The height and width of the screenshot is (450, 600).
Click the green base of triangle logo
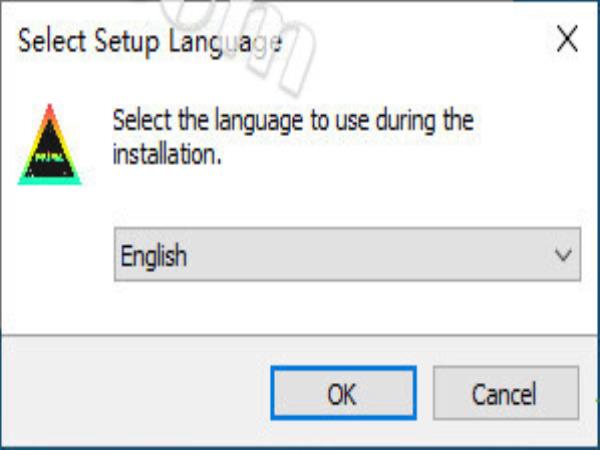click(x=49, y=180)
